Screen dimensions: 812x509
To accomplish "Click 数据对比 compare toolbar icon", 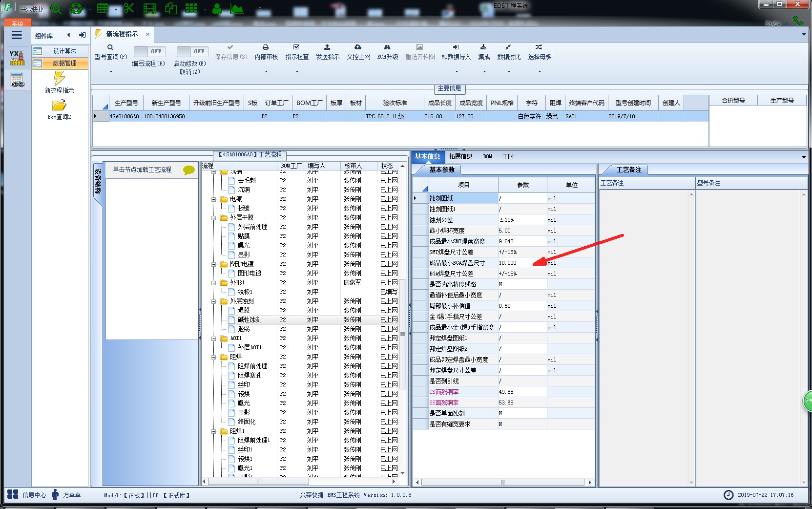I will tap(508, 47).
